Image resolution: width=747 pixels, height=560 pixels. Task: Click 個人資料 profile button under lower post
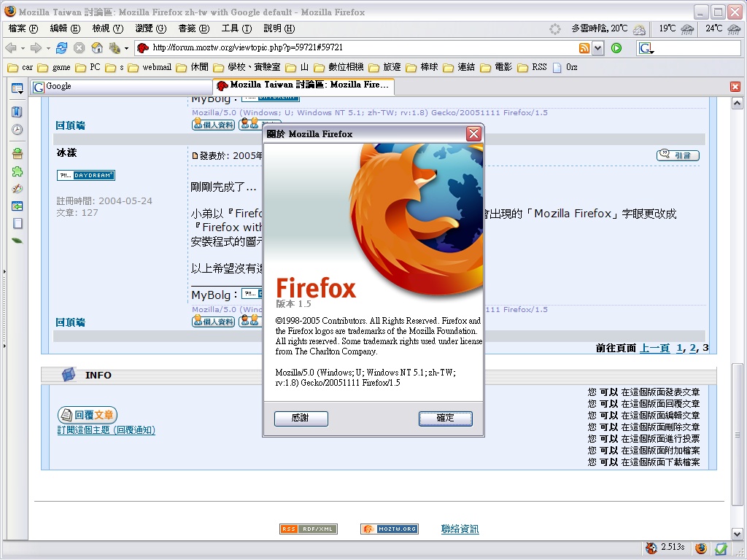point(213,322)
